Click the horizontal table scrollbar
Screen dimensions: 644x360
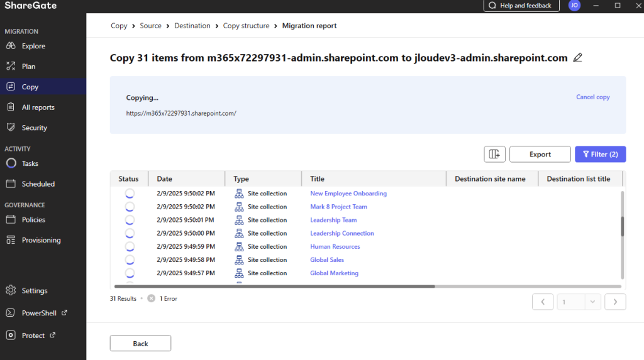(x=274, y=286)
